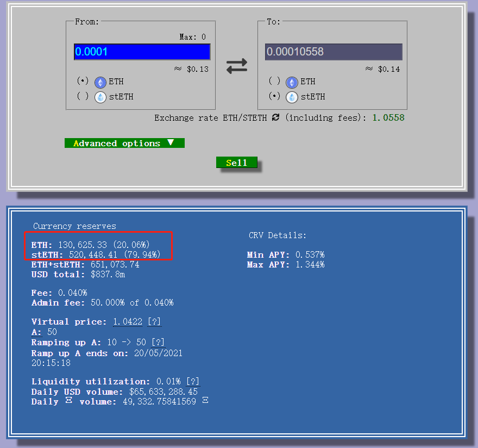Screen dimensions: 478x448
Task: Click the exchange rate value 1.0558
Action: point(388,118)
